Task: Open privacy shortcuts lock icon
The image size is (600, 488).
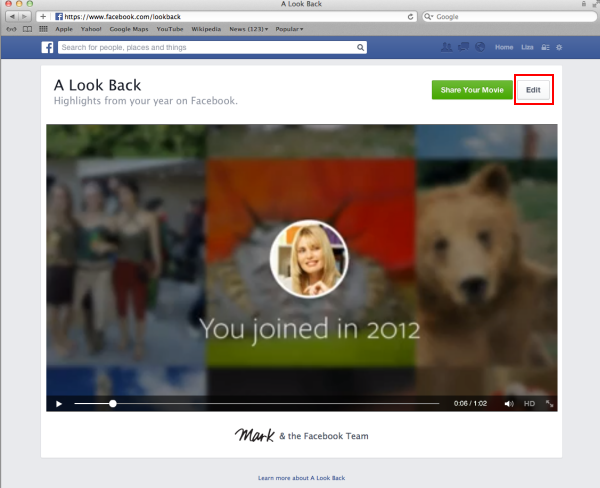Action: click(x=545, y=47)
